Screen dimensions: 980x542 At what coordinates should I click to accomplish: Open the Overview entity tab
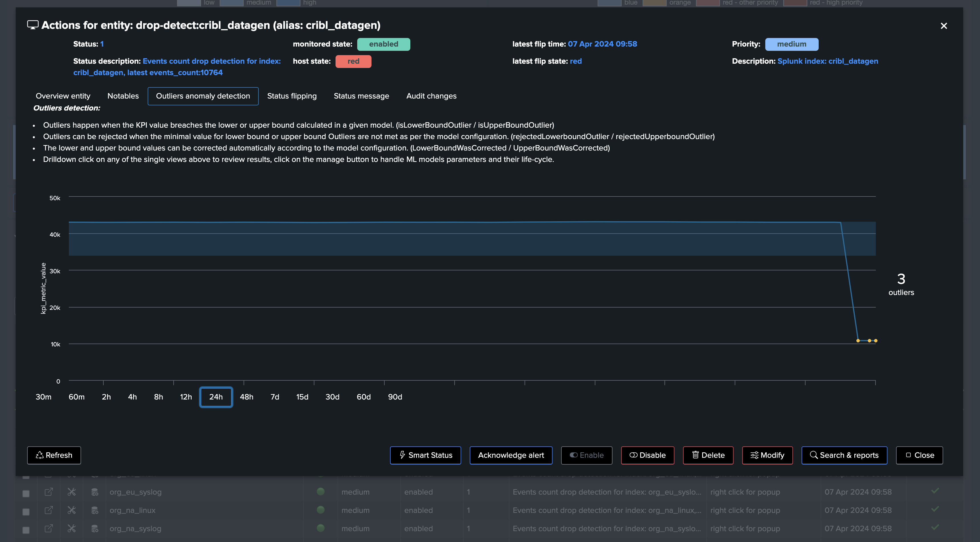click(63, 96)
